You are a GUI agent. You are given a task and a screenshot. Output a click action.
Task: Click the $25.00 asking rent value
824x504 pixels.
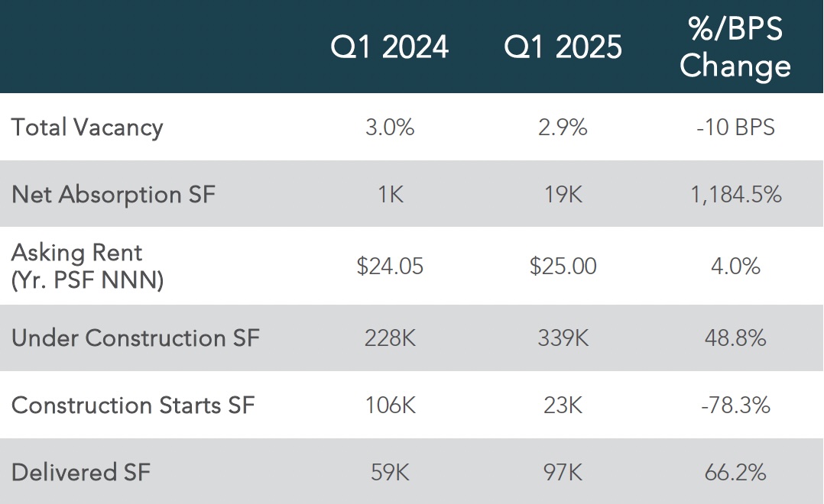coord(563,267)
